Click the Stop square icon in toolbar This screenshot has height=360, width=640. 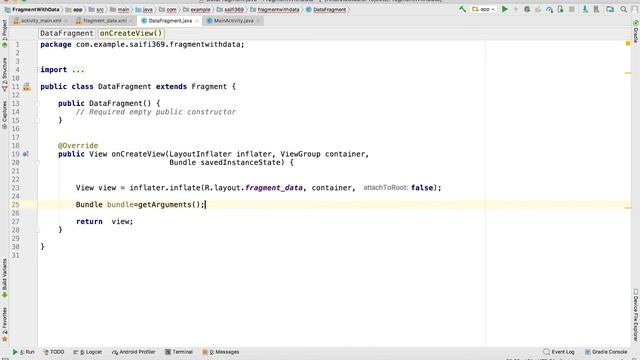click(572, 9)
